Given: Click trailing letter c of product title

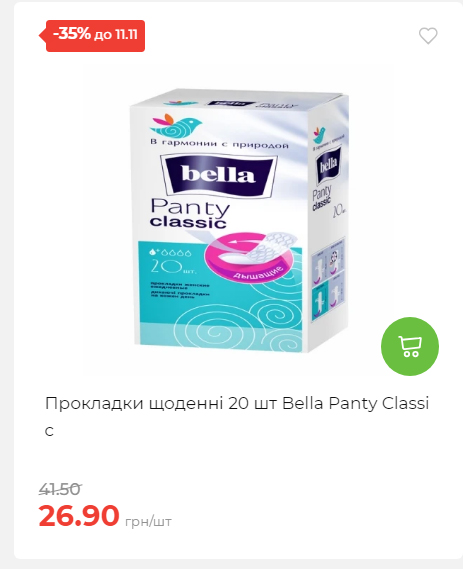Looking at the screenshot, I should [49, 431].
